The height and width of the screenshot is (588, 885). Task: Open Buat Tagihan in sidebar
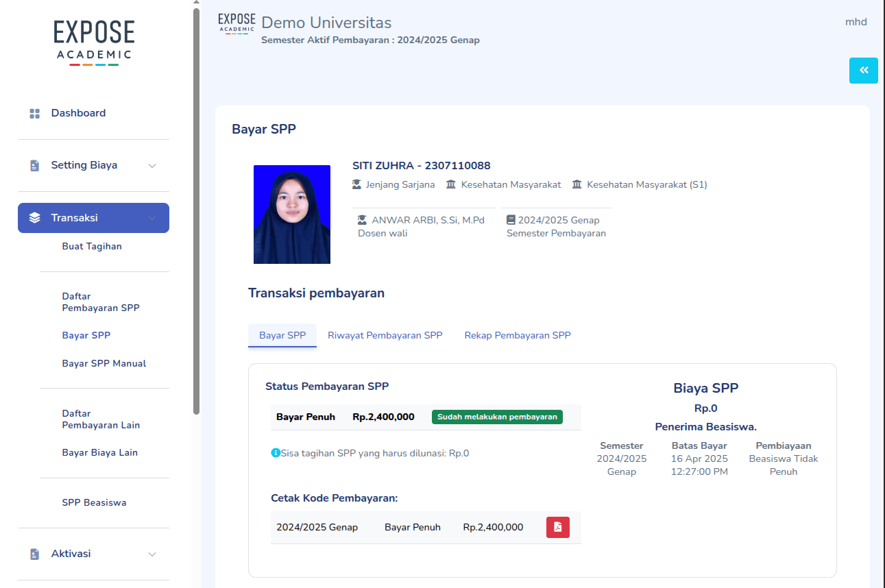coord(92,246)
